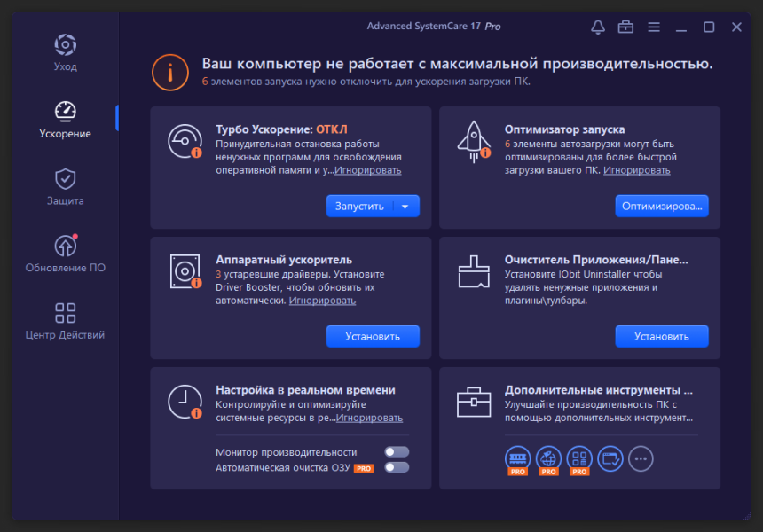Click Установить under Аппаратный ускоритель
This screenshot has width=763, height=532.
click(x=373, y=337)
